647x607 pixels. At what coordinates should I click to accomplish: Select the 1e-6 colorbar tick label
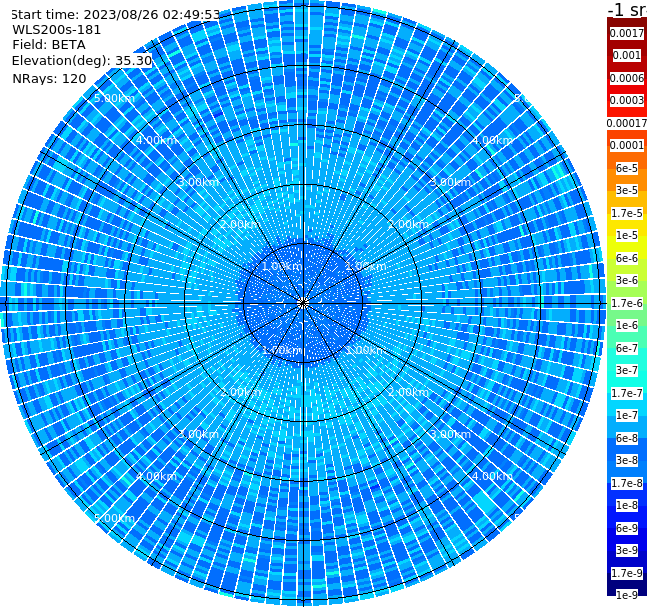[x=627, y=325]
